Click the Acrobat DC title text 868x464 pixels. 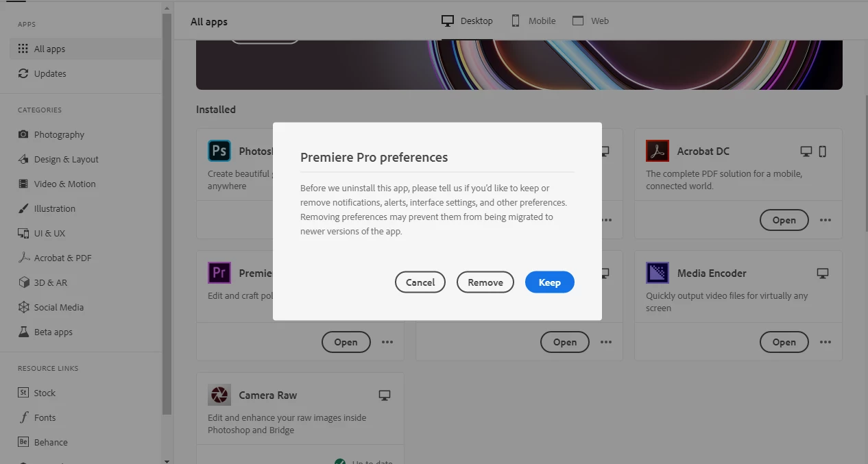(703, 151)
